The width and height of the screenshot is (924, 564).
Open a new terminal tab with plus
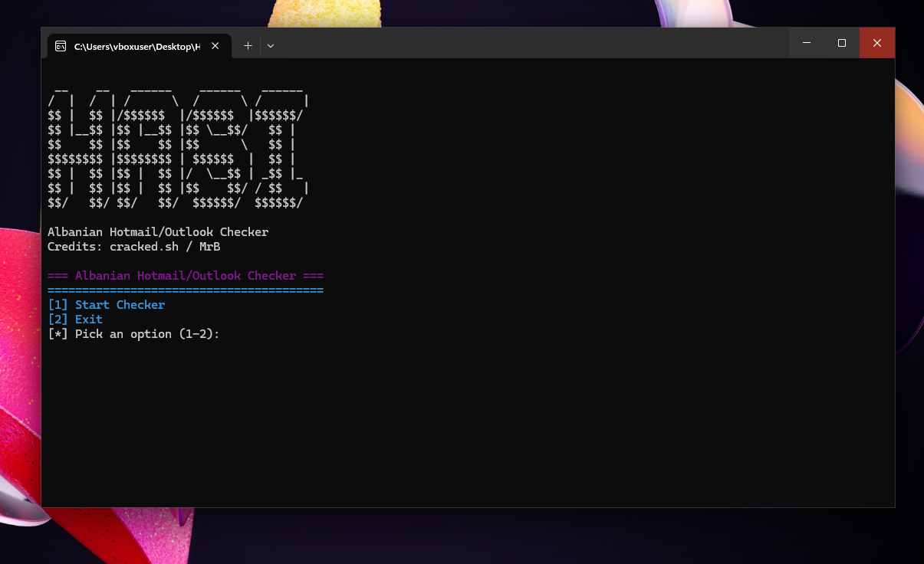point(248,46)
